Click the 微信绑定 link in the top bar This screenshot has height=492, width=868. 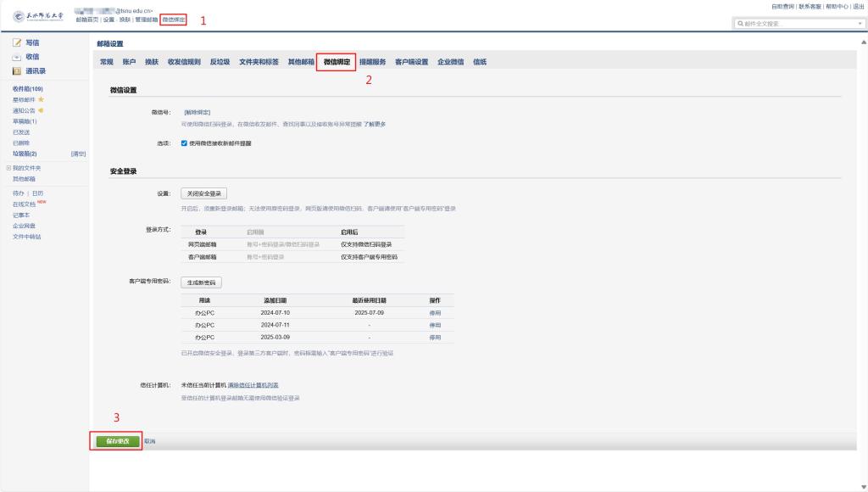(173, 20)
